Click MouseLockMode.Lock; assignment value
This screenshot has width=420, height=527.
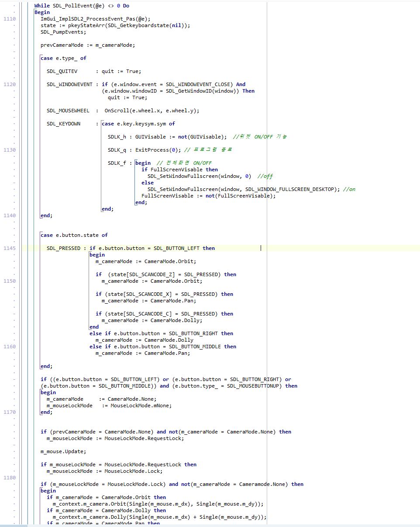(x=134, y=471)
